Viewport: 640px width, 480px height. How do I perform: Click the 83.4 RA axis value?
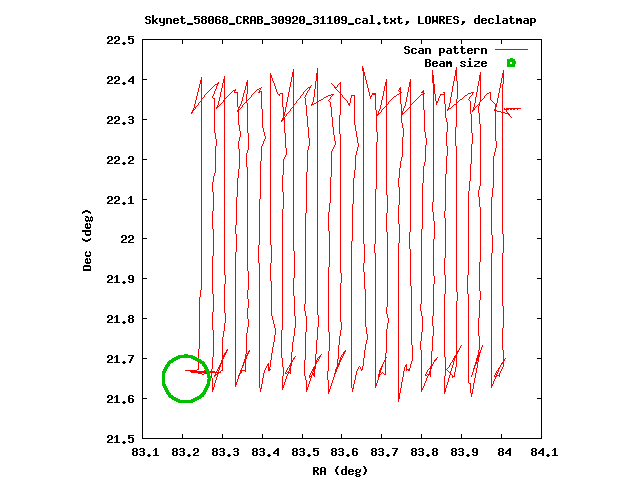click(x=265, y=452)
